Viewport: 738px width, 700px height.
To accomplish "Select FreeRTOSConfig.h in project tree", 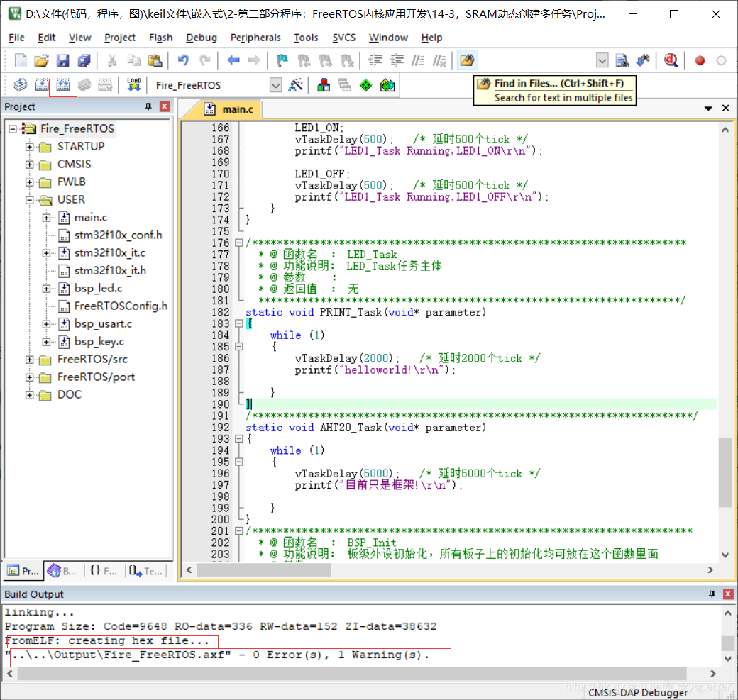I will pos(121,306).
